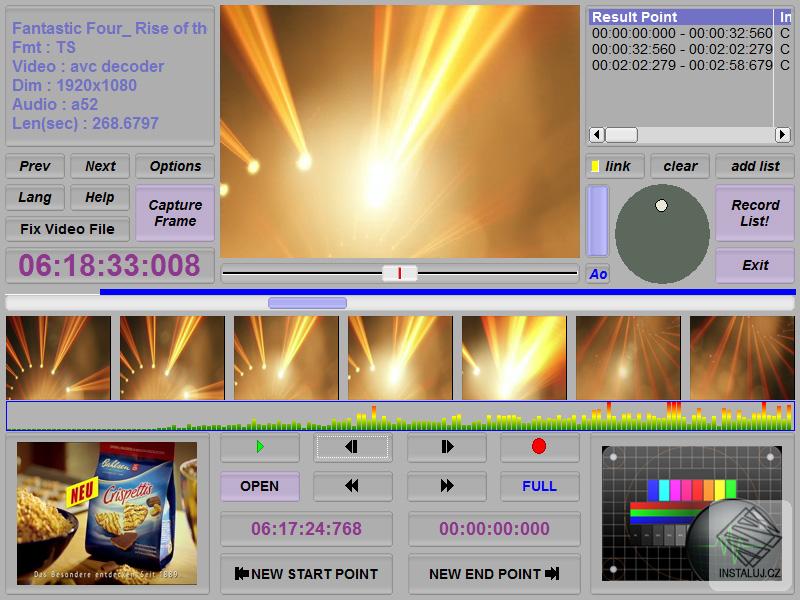Click the rewind icon
Screen dimensions: 800x600
click(351, 487)
